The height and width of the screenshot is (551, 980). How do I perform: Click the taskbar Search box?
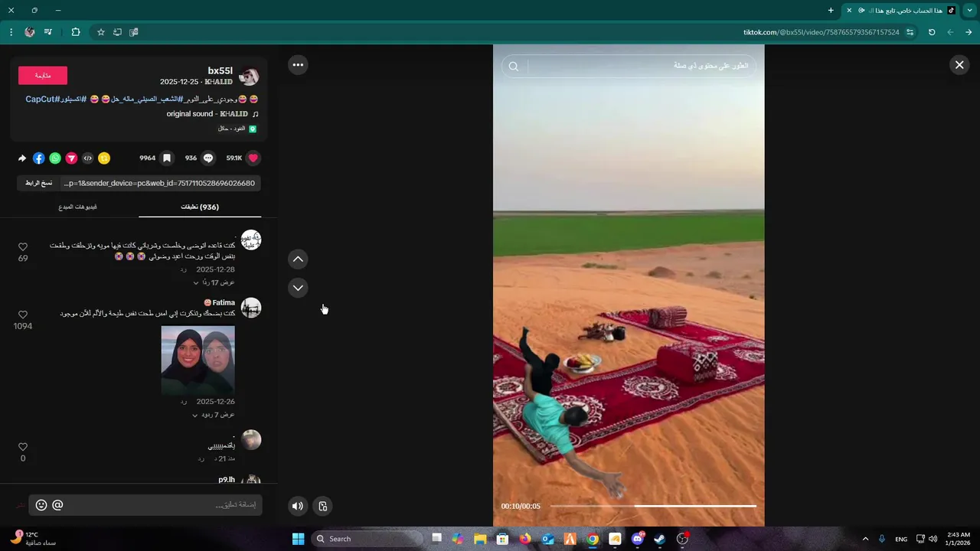click(x=368, y=539)
